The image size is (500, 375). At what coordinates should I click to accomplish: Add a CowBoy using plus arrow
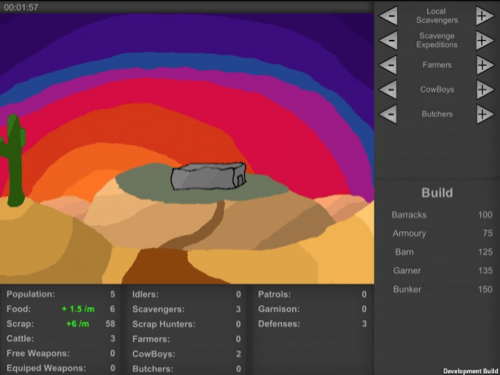click(485, 90)
